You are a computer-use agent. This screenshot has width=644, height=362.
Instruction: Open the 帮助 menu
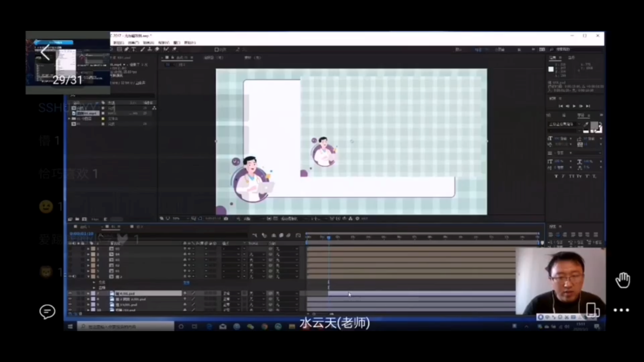coord(190,43)
